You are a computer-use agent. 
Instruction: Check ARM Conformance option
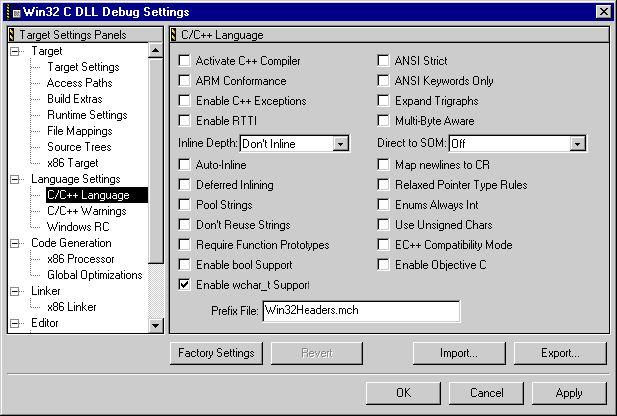click(x=184, y=81)
